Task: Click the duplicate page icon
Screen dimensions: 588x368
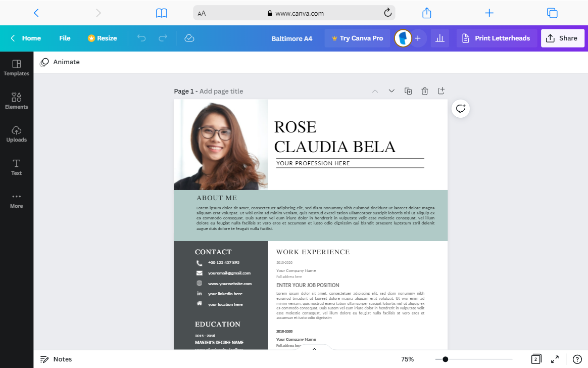Action: coord(408,91)
